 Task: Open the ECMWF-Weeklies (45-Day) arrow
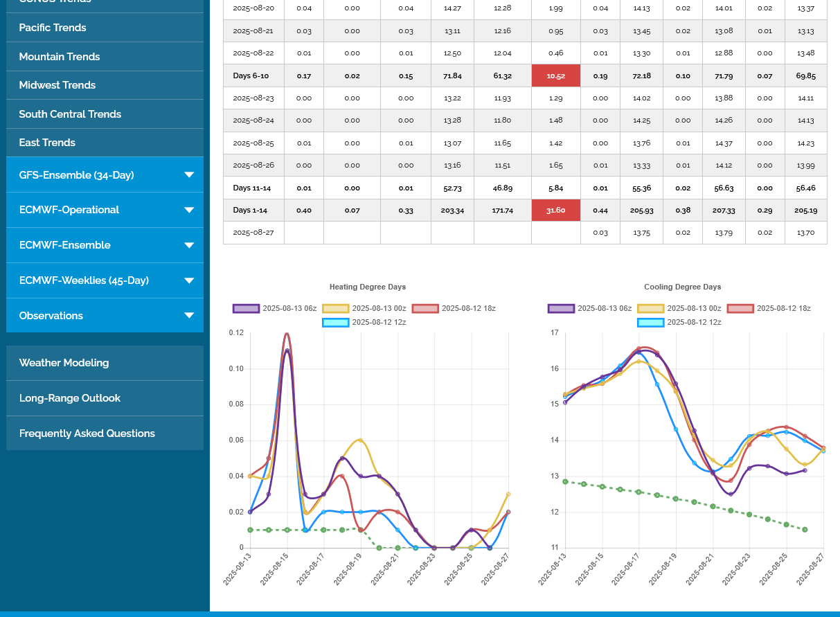189,280
